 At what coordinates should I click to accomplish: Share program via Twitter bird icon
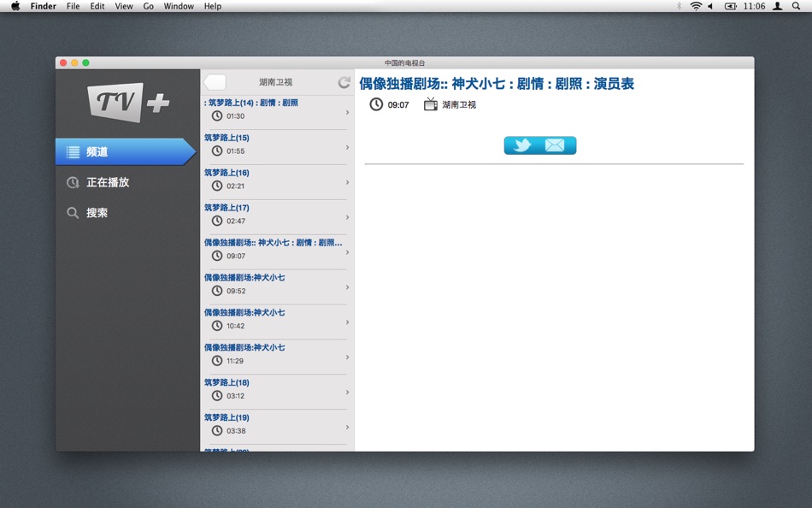coord(522,145)
